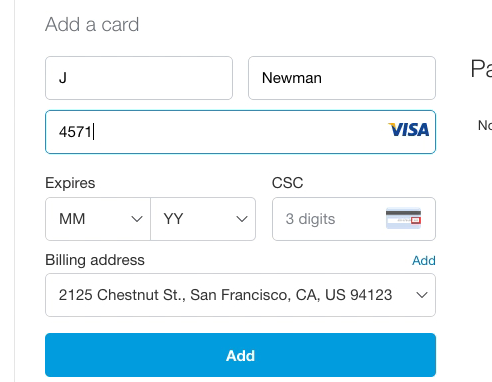Screen dimensions: 492x382
Task: Click the chevron arrow in the YY selector
Action: [242, 219]
